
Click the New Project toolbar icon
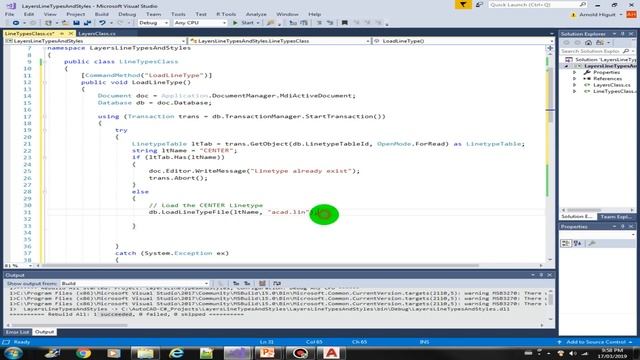click(x=48, y=23)
